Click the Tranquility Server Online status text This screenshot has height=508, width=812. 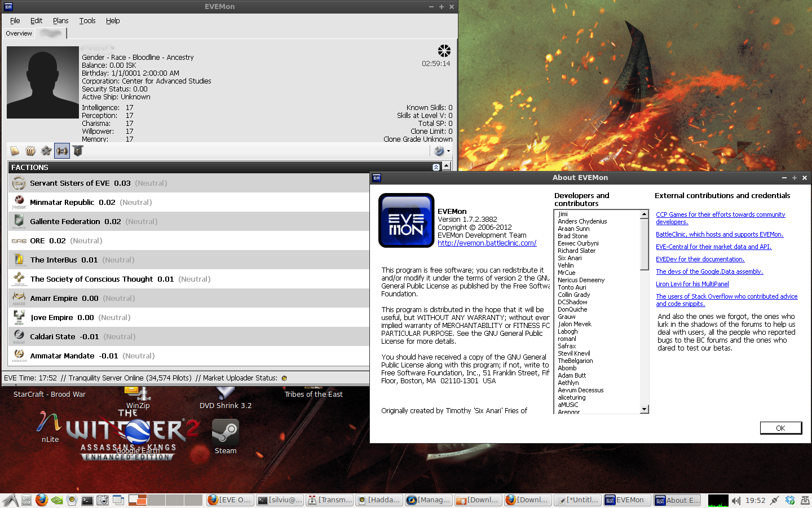pos(130,378)
